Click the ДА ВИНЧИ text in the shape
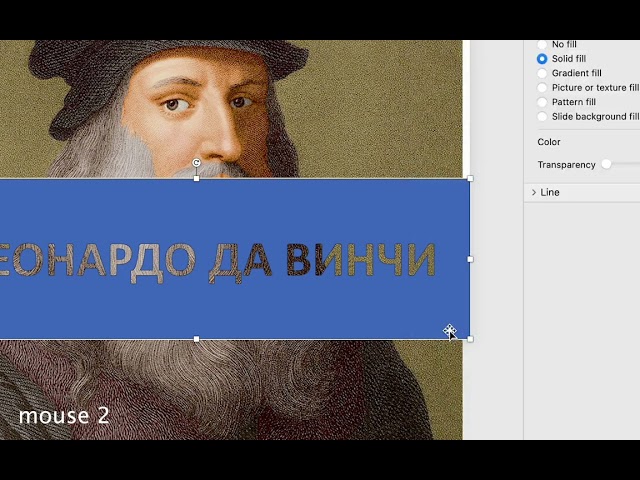Image resolution: width=640 pixels, height=480 pixels. coord(322,261)
